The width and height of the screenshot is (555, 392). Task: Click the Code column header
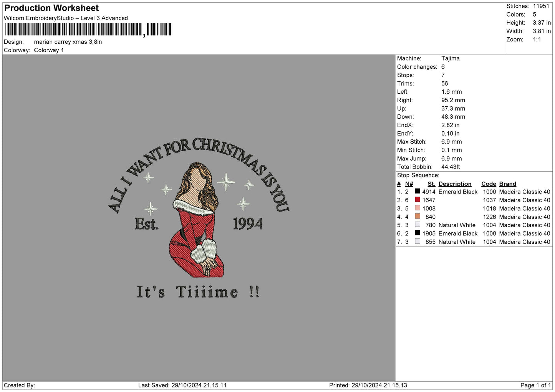click(x=489, y=184)
